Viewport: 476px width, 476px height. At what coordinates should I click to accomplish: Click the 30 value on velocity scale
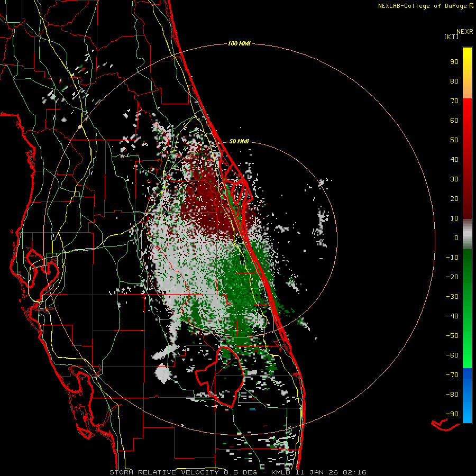pyautogui.click(x=454, y=179)
